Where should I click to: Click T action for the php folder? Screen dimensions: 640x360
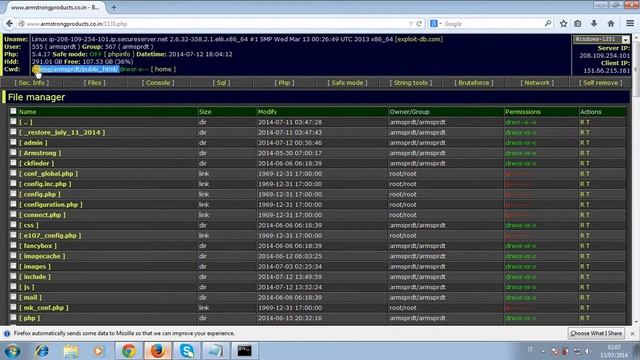(587, 318)
